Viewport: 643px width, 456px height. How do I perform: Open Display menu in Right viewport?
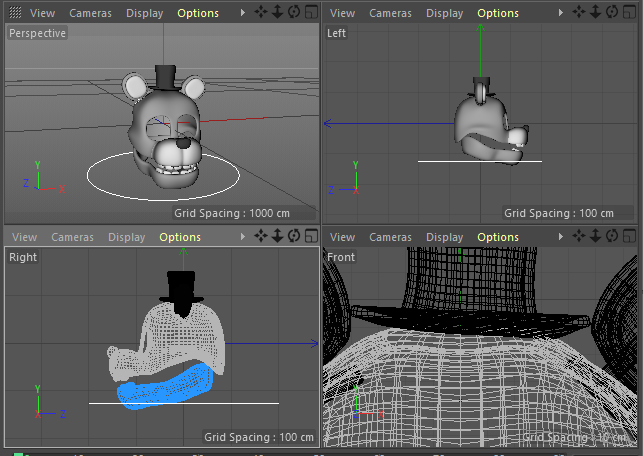[126, 237]
